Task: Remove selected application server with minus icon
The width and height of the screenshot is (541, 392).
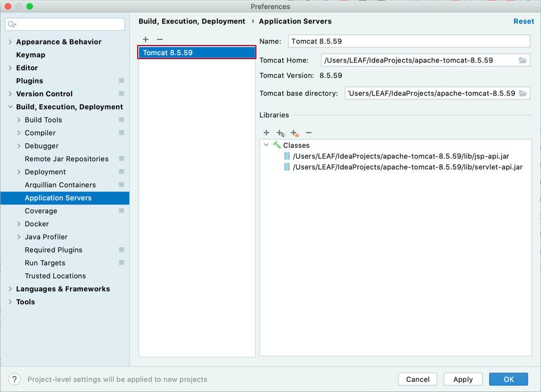Action: tap(159, 40)
